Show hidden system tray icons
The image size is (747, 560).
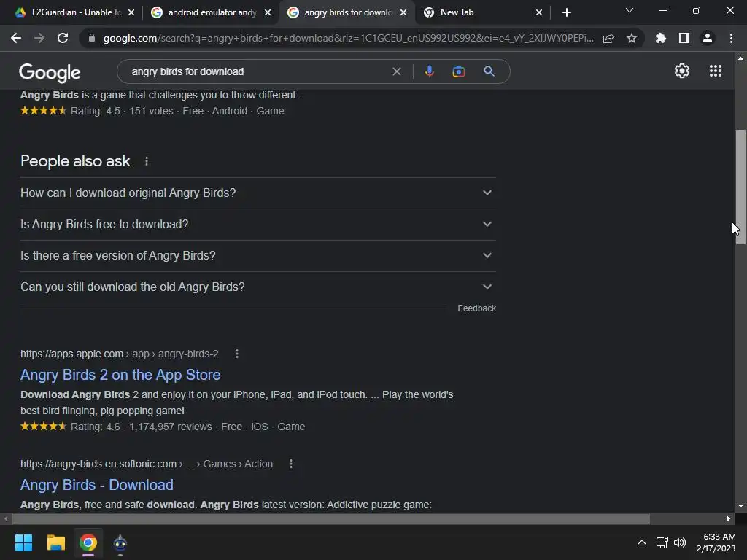(642, 542)
